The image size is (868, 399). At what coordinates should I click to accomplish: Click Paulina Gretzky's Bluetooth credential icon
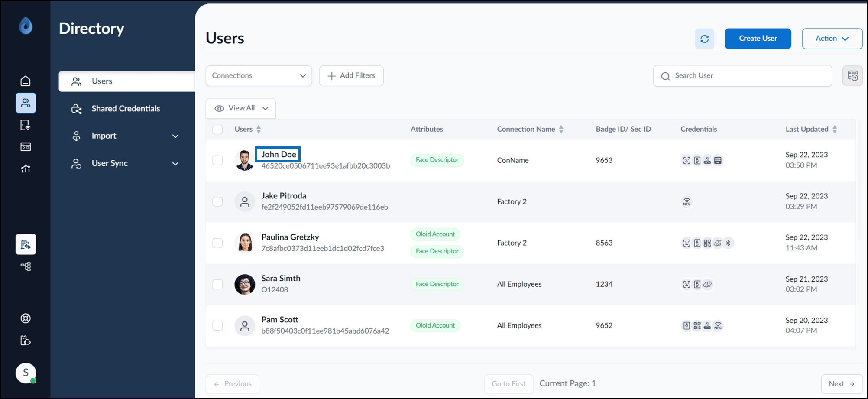728,243
